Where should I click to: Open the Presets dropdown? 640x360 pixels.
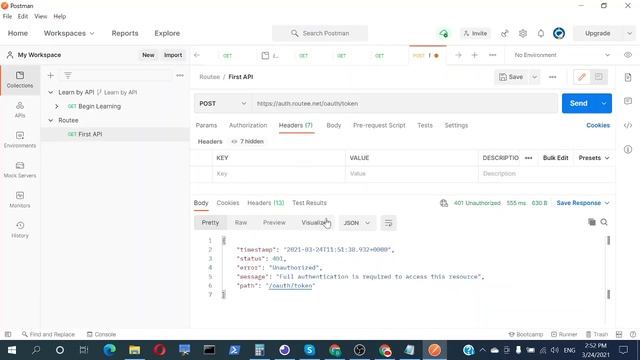point(594,158)
